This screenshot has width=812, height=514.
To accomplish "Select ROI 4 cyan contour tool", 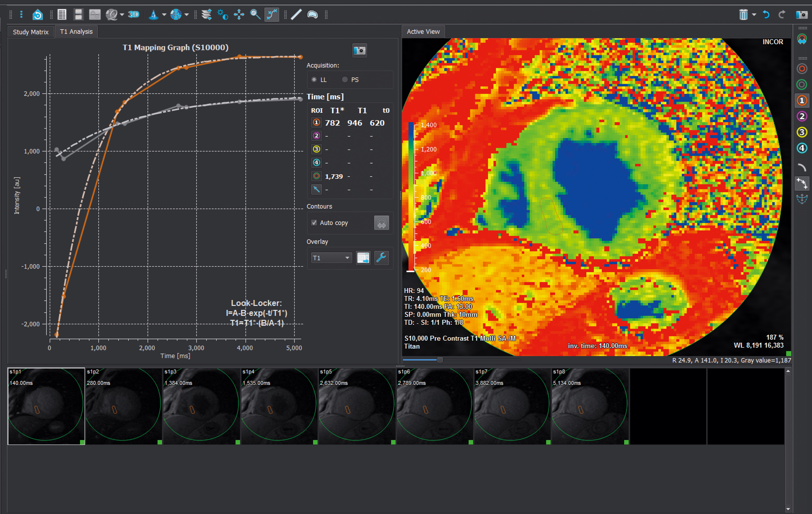I will pos(802,148).
